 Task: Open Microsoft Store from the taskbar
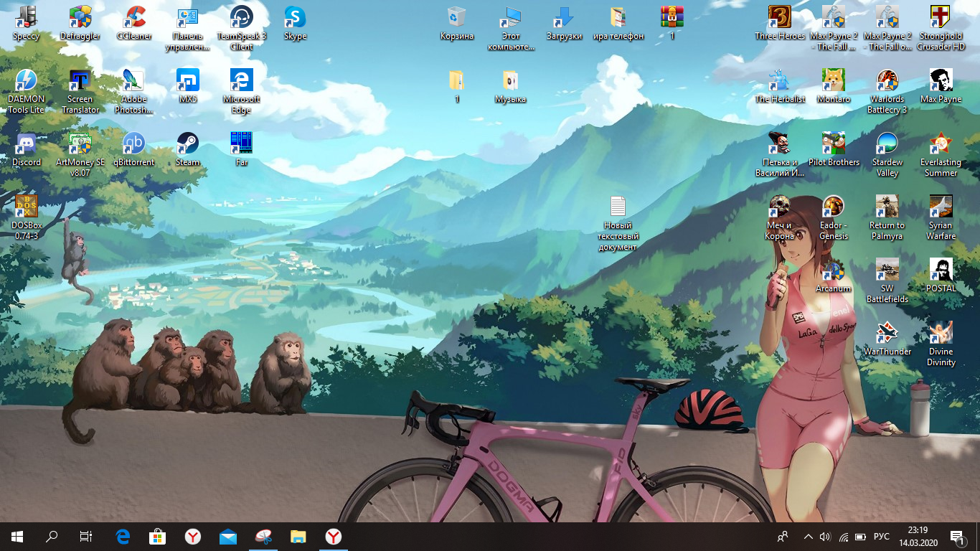(157, 537)
